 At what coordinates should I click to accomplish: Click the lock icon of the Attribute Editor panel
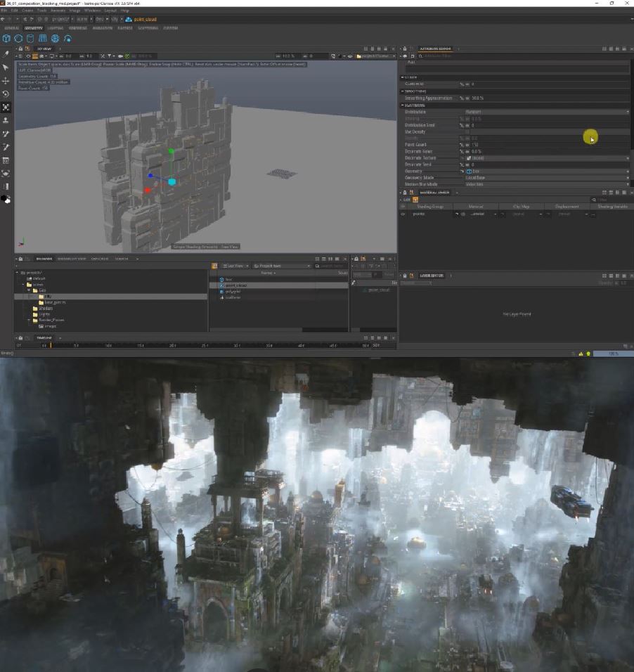[x=404, y=49]
